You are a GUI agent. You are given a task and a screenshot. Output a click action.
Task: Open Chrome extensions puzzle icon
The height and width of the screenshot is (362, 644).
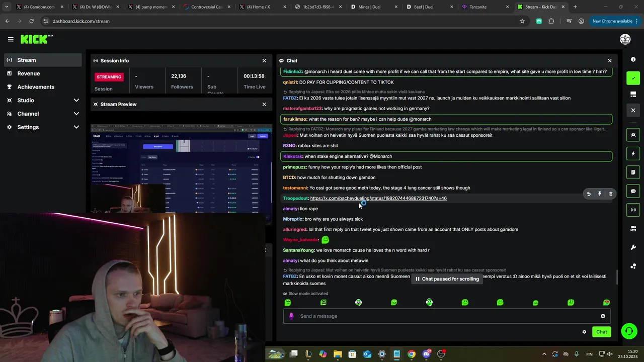pos(551,21)
